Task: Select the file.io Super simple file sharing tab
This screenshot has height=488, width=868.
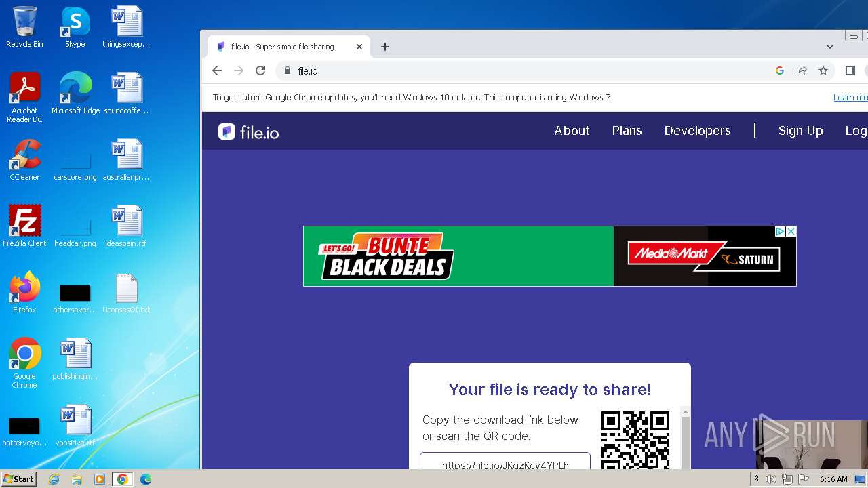Action: point(289,47)
